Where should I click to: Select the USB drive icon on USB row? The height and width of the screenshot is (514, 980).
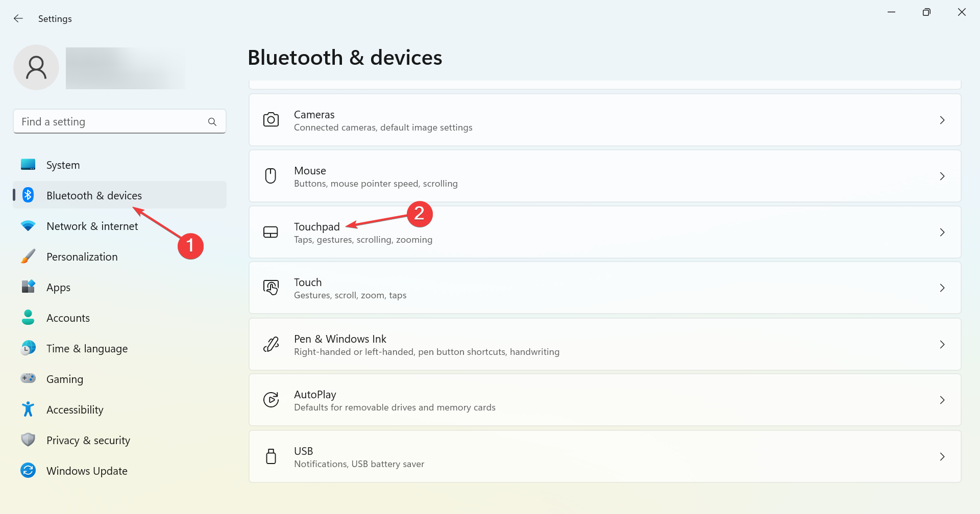[271, 456]
